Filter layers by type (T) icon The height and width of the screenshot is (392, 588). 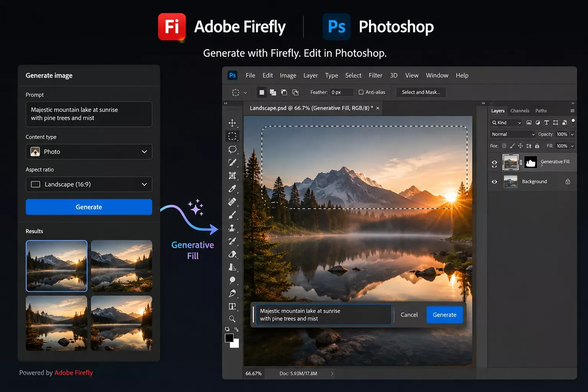click(x=546, y=122)
